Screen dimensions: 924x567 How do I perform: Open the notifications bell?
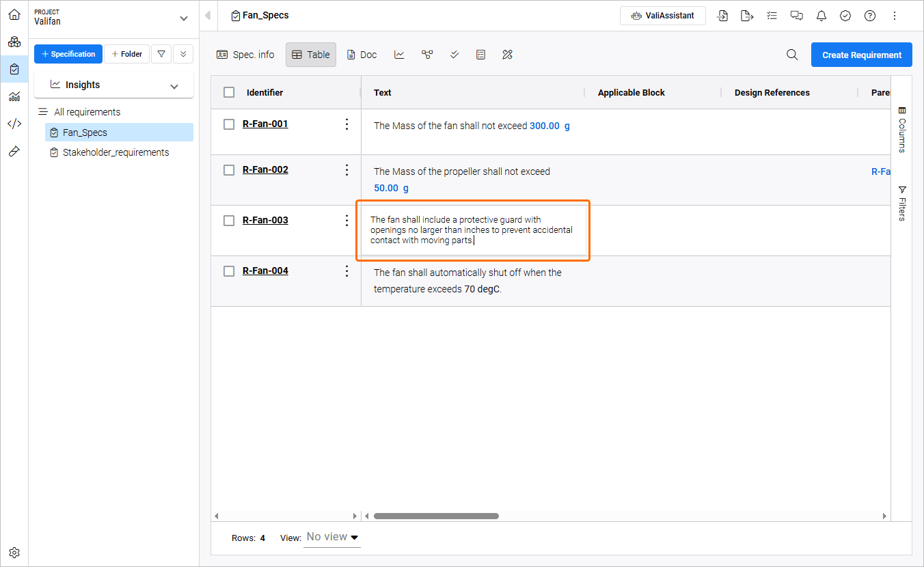[821, 16]
